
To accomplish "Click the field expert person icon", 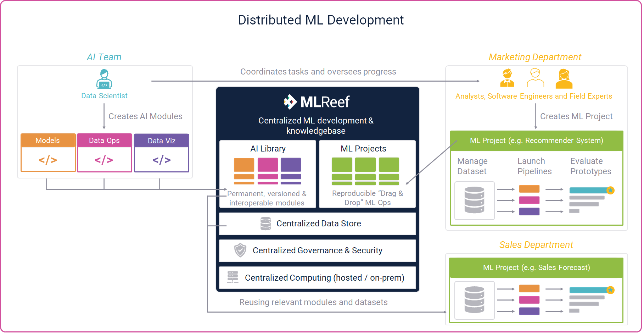I will pos(564,79).
